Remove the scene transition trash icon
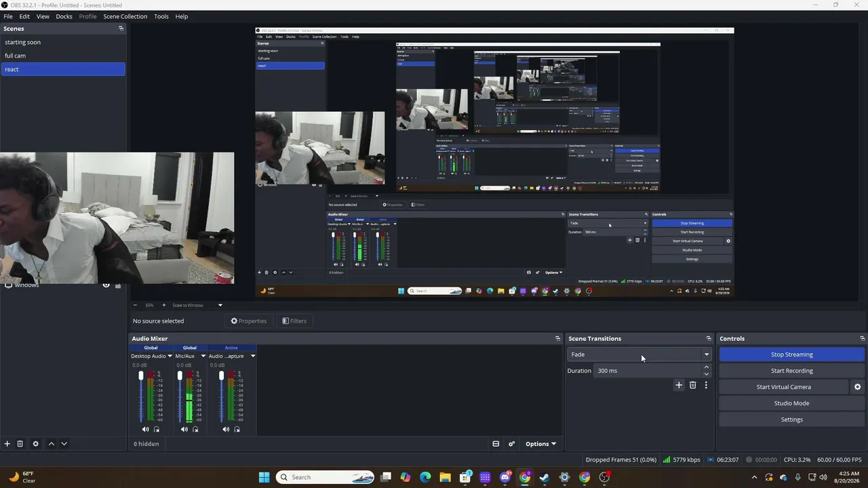The height and width of the screenshot is (488, 868). coord(692,386)
